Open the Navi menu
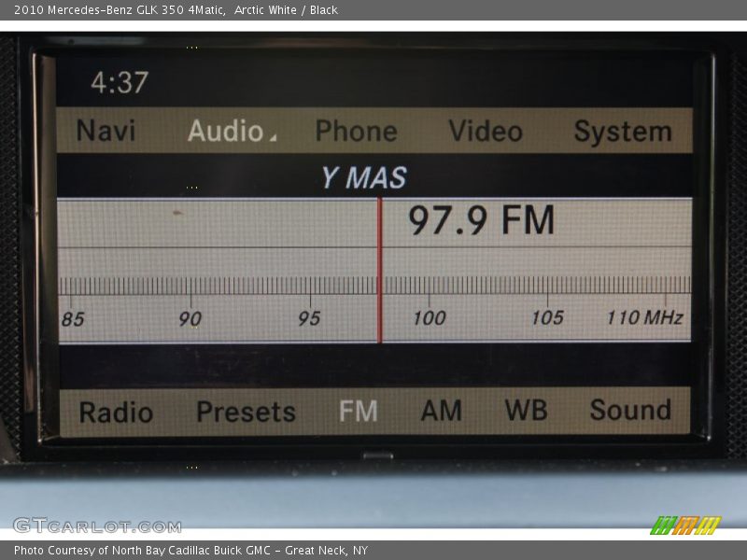747x560 pixels. (x=106, y=132)
